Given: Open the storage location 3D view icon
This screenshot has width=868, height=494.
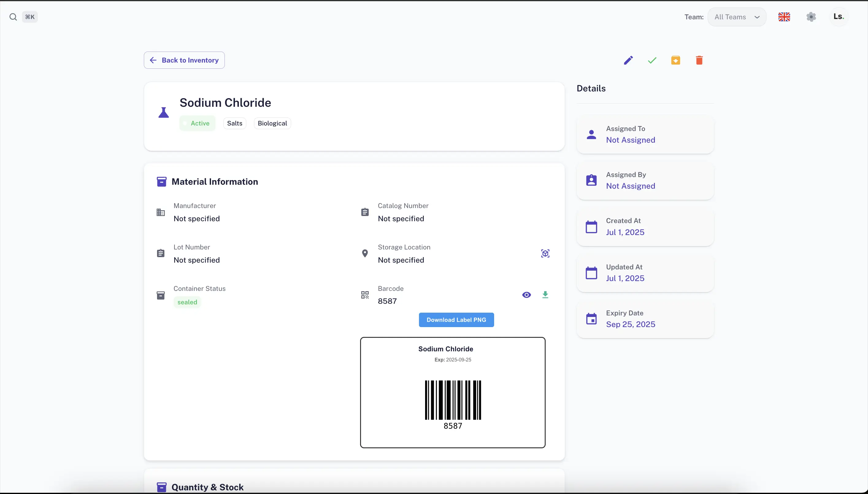Looking at the screenshot, I should [545, 253].
